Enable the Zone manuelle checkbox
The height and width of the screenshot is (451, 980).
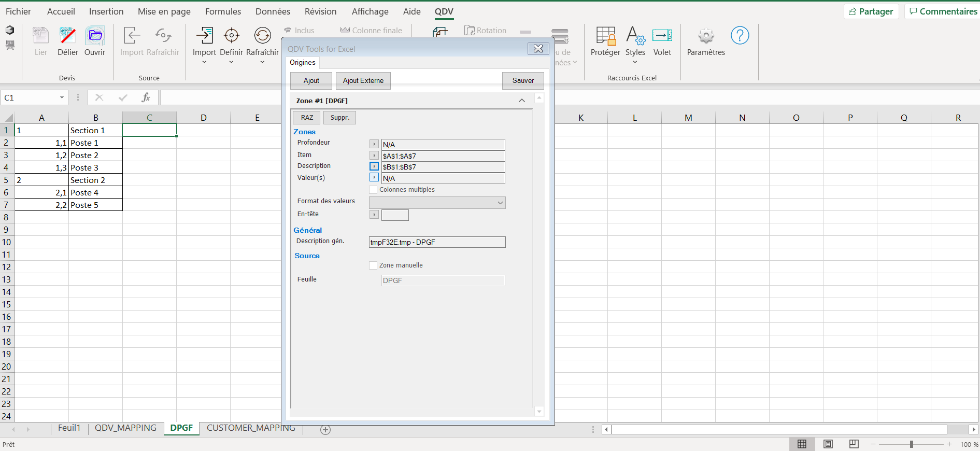click(x=373, y=265)
